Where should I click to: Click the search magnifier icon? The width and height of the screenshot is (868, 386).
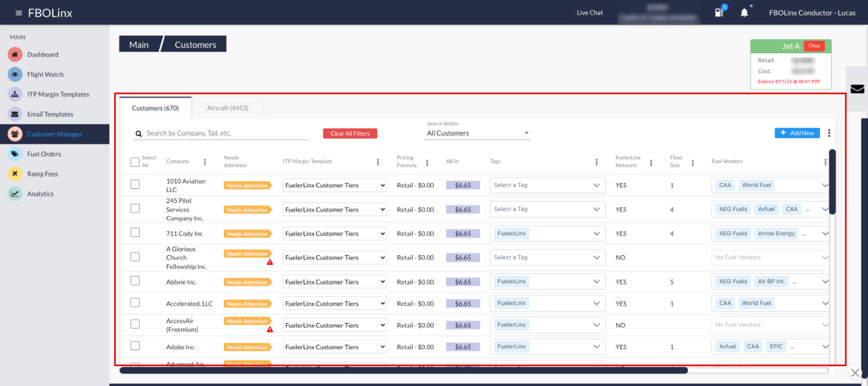point(139,134)
